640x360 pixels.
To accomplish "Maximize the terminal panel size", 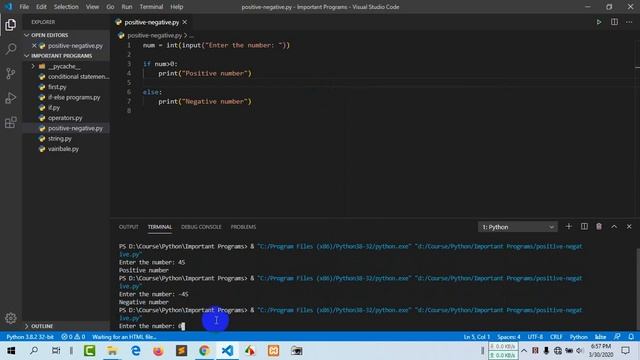I will click(614, 227).
